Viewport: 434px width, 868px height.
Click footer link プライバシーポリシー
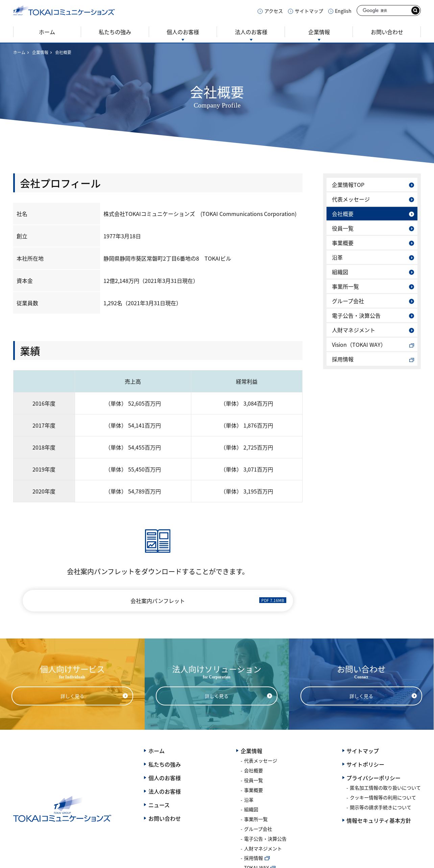click(373, 778)
